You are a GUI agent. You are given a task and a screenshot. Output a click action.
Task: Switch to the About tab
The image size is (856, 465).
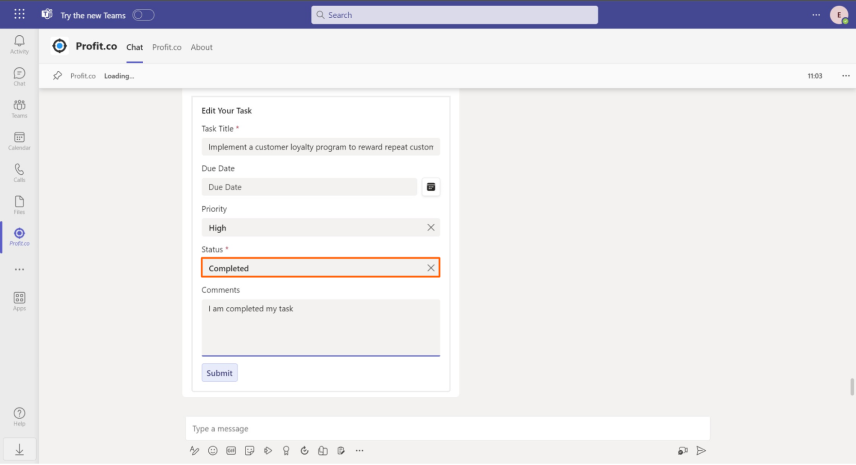tap(201, 47)
